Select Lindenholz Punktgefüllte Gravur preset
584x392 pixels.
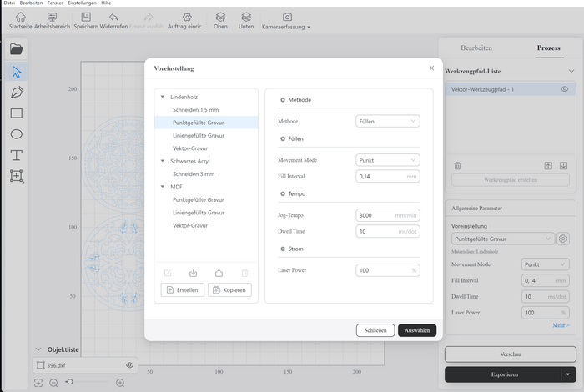click(x=206, y=123)
